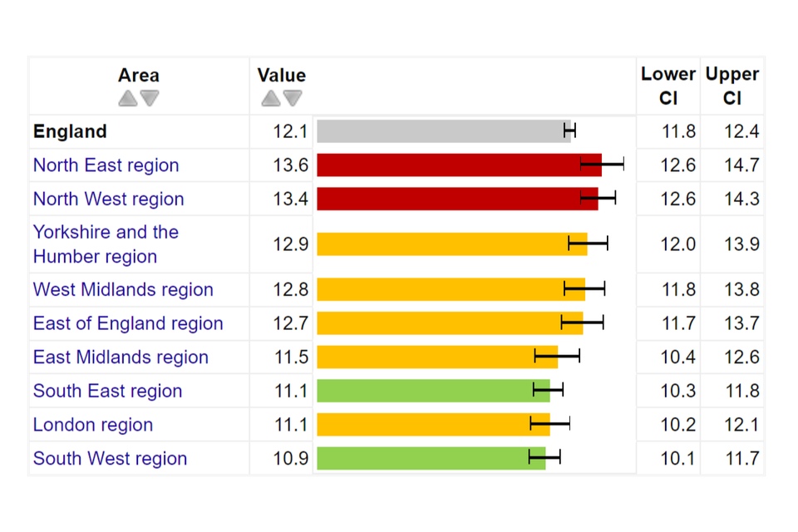Open the East Midlands region link
This screenshot has width=798, height=532.
point(121,357)
